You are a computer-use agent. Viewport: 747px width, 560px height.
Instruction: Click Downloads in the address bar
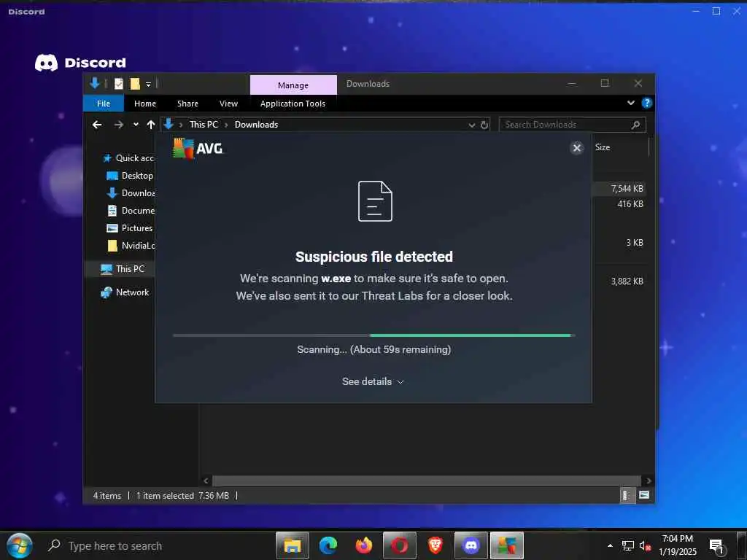256,124
